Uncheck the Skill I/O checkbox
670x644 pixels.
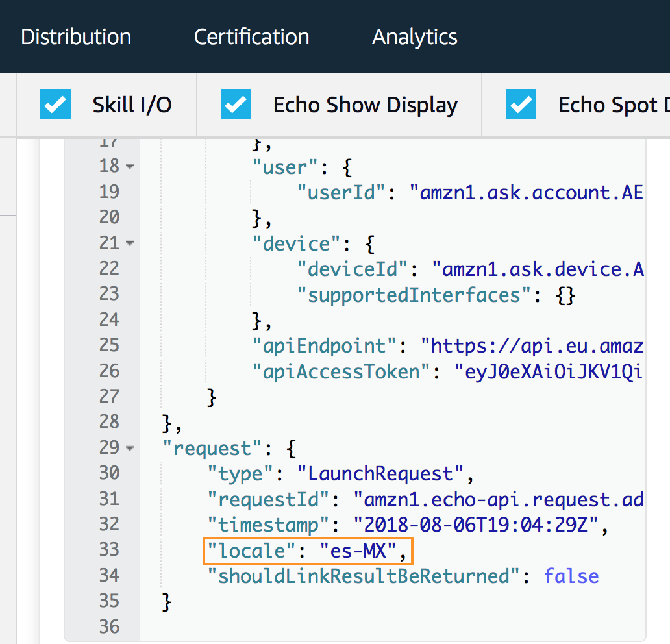(x=55, y=104)
